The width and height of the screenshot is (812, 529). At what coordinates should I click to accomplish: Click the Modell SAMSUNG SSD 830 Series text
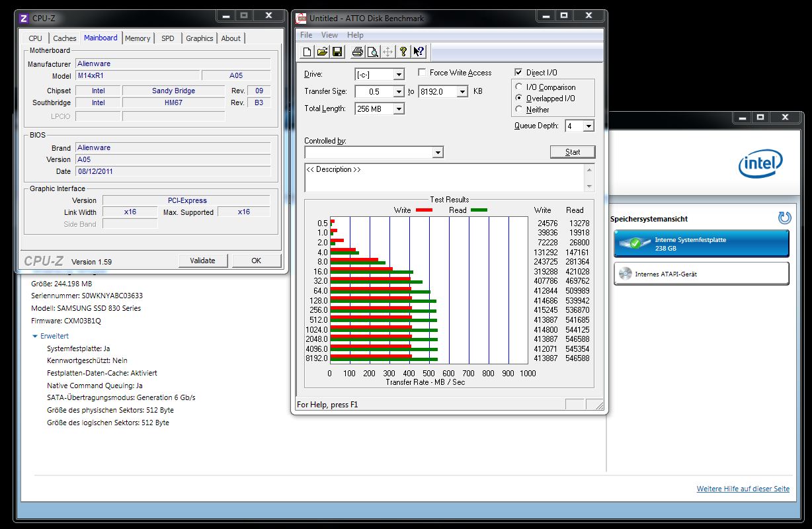click(x=86, y=308)
